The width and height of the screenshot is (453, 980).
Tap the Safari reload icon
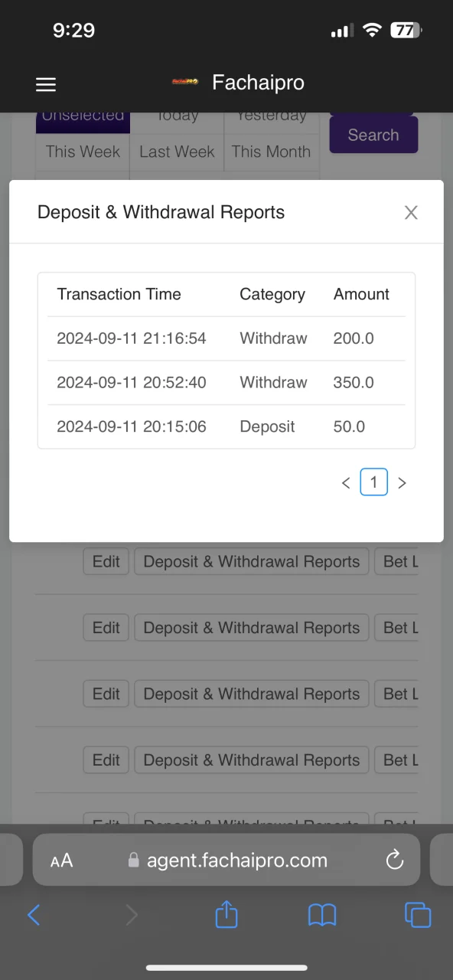point(395,861)
